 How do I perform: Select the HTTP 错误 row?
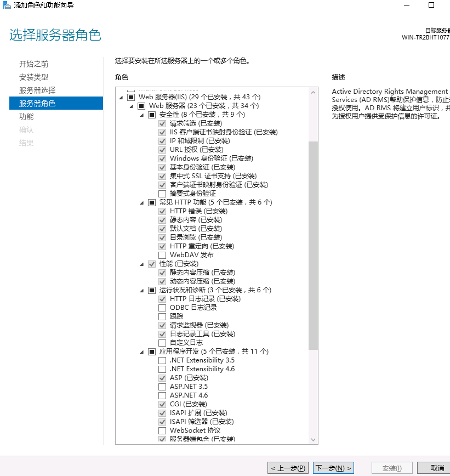(x=198, y=211)
